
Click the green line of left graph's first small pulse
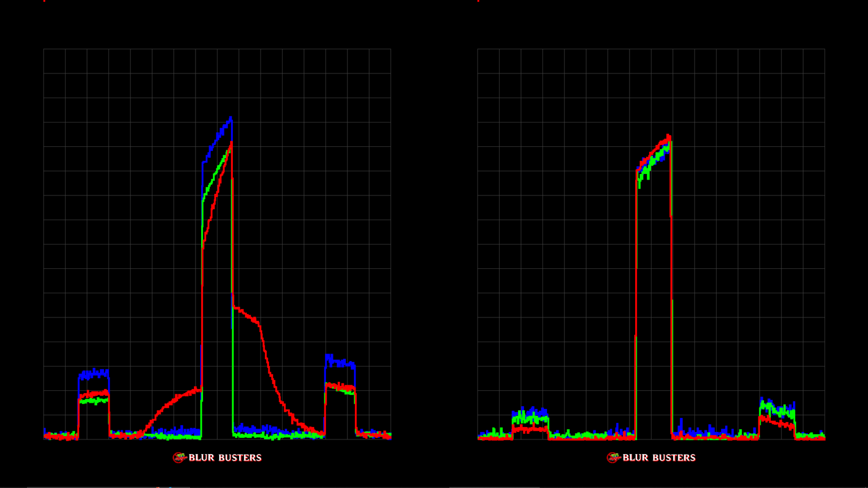tap(93, 400)
